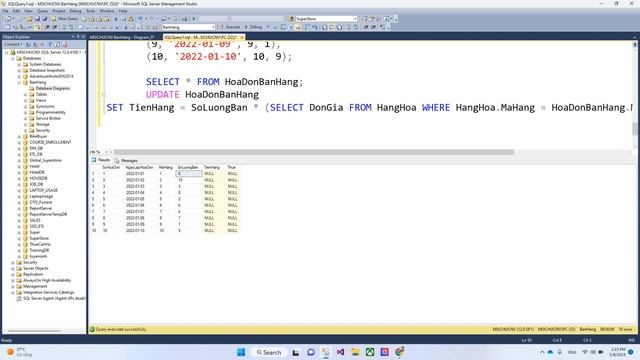Select the Global_Superstore database
640x360 pixels.
coord(45,160)
